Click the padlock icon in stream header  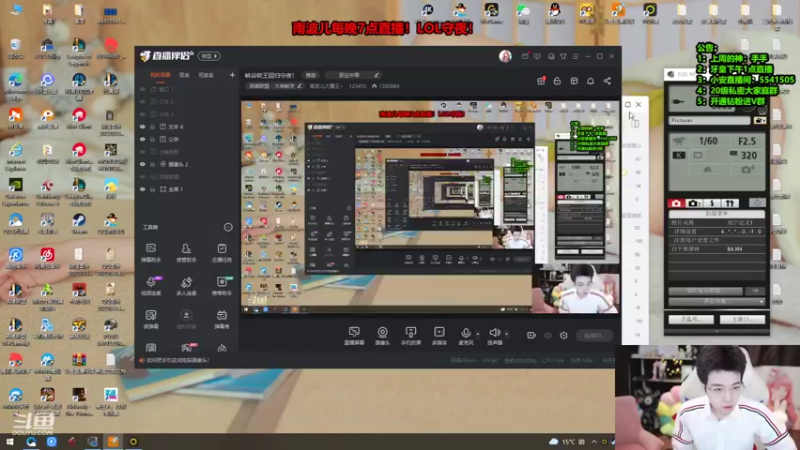[557, 81]
